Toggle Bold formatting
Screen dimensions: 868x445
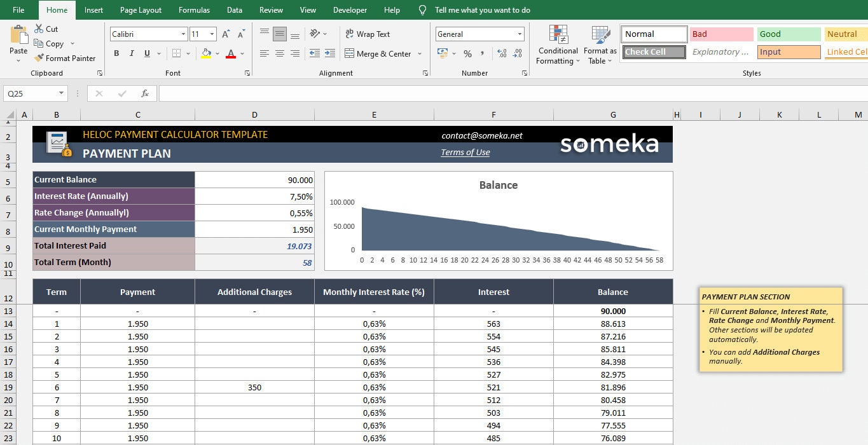coord(116,54)
